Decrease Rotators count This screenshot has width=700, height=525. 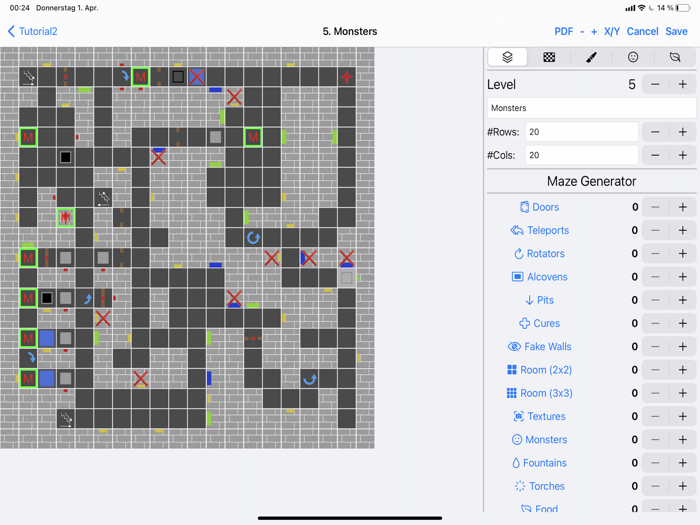[x=655, y=254]
